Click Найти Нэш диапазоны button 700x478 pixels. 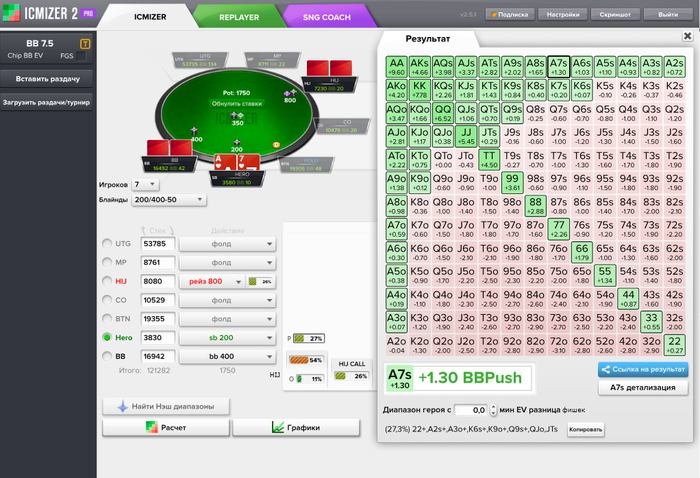coord(166,407)
